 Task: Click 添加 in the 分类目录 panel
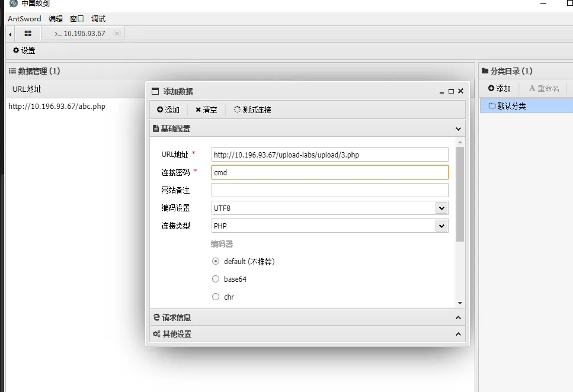pos(499,88)
